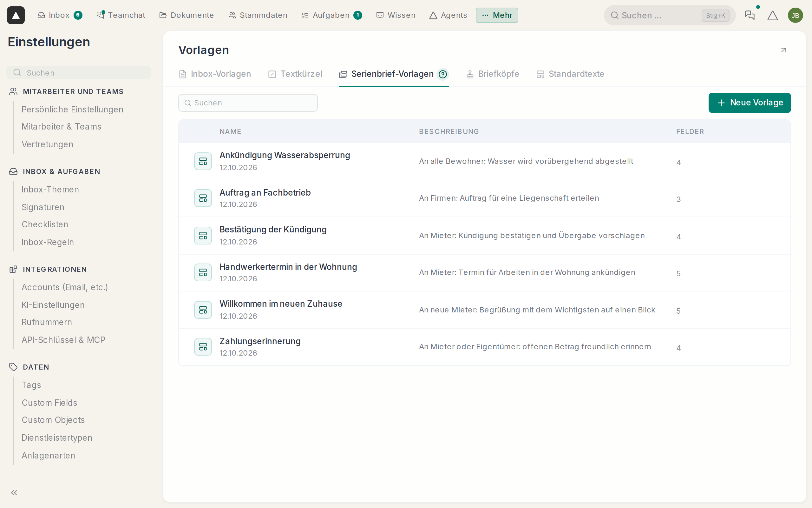The height and width of the screenshot is (508, 812).
Task: Switch to Inbox-Vorlagen tab
Action: [x=215, y=74]
